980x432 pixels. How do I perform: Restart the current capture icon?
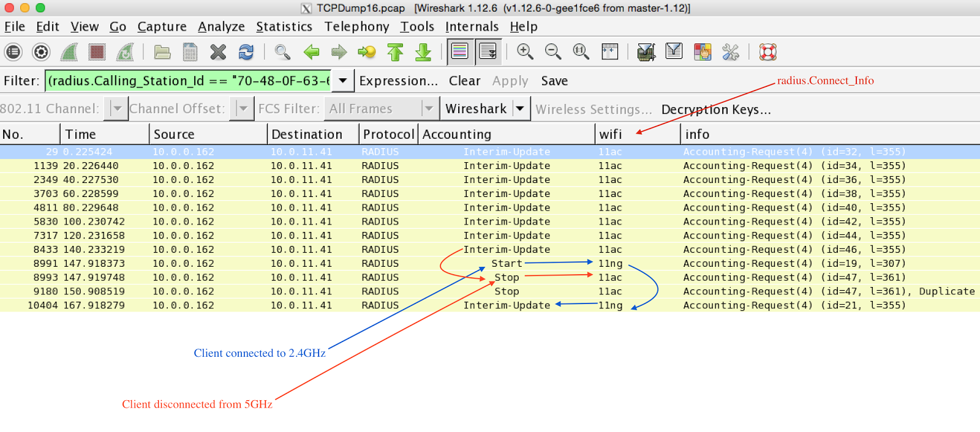125,52
